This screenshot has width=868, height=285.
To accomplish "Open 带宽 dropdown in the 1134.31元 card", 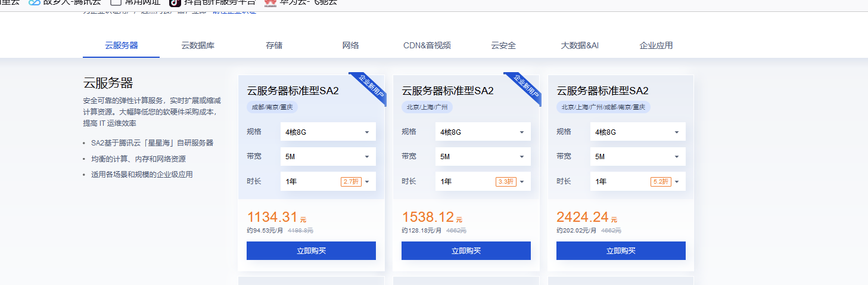I will (x=328, y=157).
